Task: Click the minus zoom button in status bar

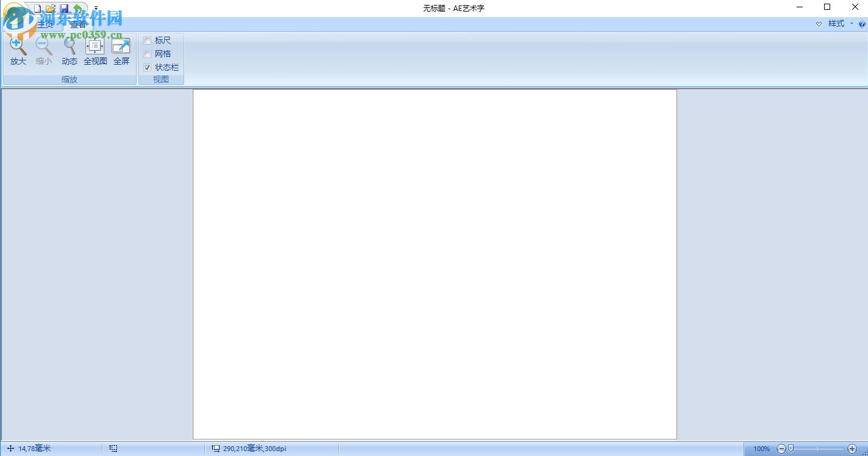Action: click(x=781, y=449)
